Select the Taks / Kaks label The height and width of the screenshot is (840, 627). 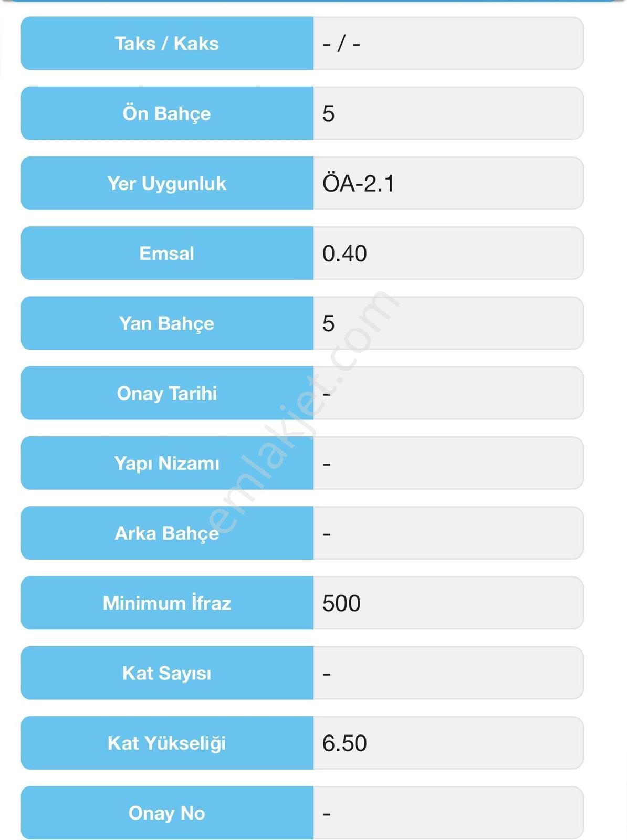pyautogui.click(x=167, y=43)
